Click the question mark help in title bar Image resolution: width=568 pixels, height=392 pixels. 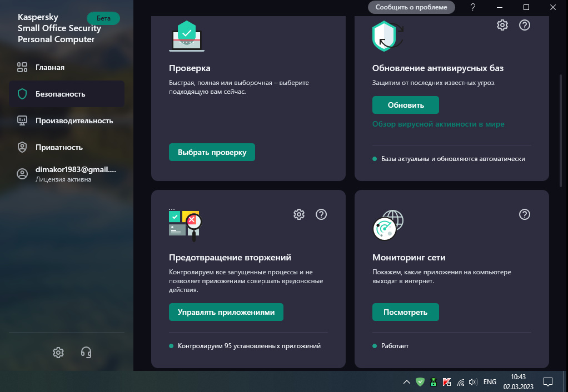tap(473, 7)
